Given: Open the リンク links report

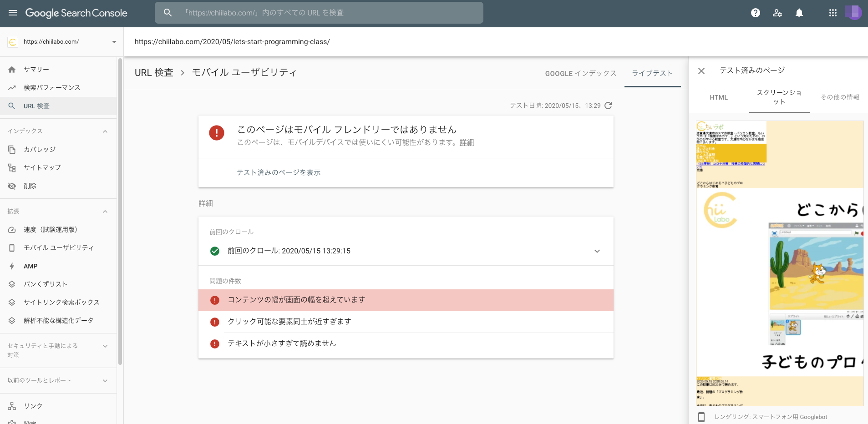Looking at the screenshot, I should [33, 405].
